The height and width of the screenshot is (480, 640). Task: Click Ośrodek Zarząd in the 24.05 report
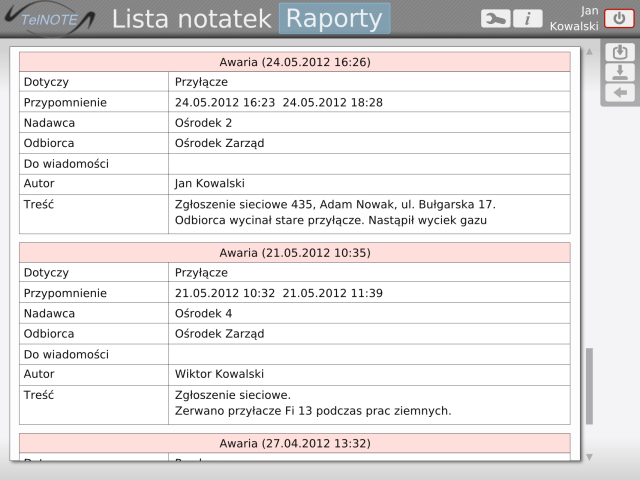coord(220,143)
